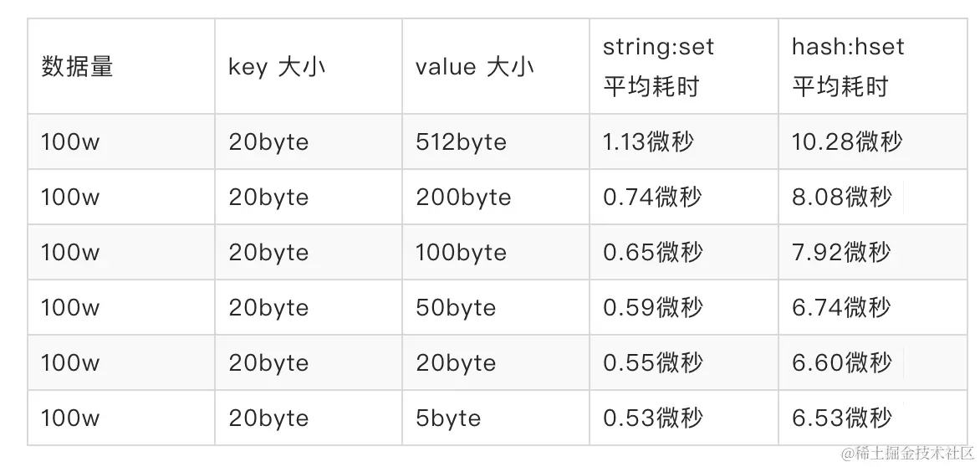
Task: Select the string:set 平均耗时 header
Action: pyautogui.click(x=658, y=67)
